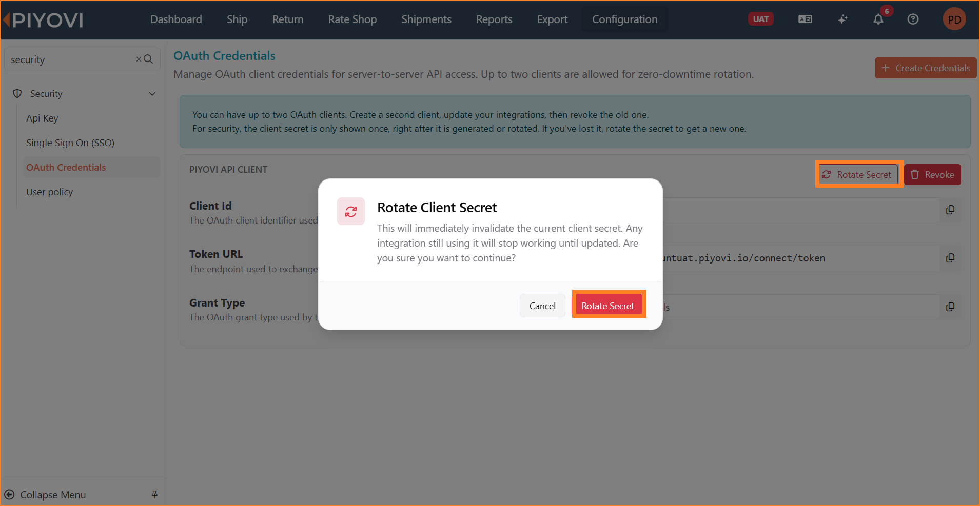Open the notifications bell
This screenshot has width=980, height=506.
tap(878, 19)
